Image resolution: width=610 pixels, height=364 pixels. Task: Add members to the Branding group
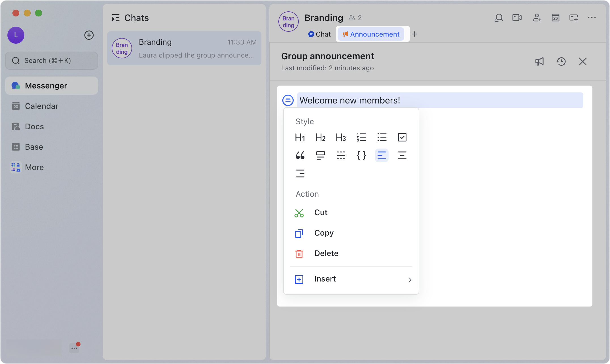[x=537, y=18]
